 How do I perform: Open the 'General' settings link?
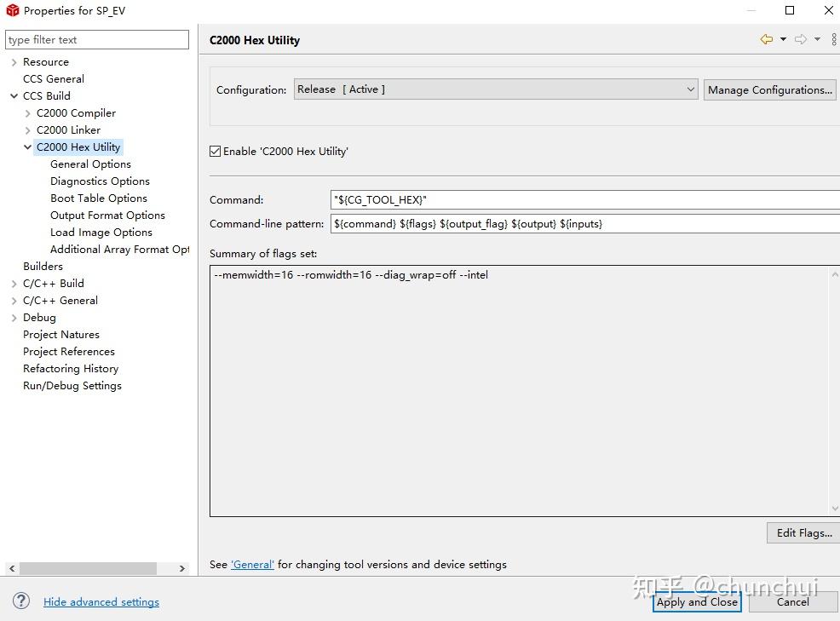252,564
